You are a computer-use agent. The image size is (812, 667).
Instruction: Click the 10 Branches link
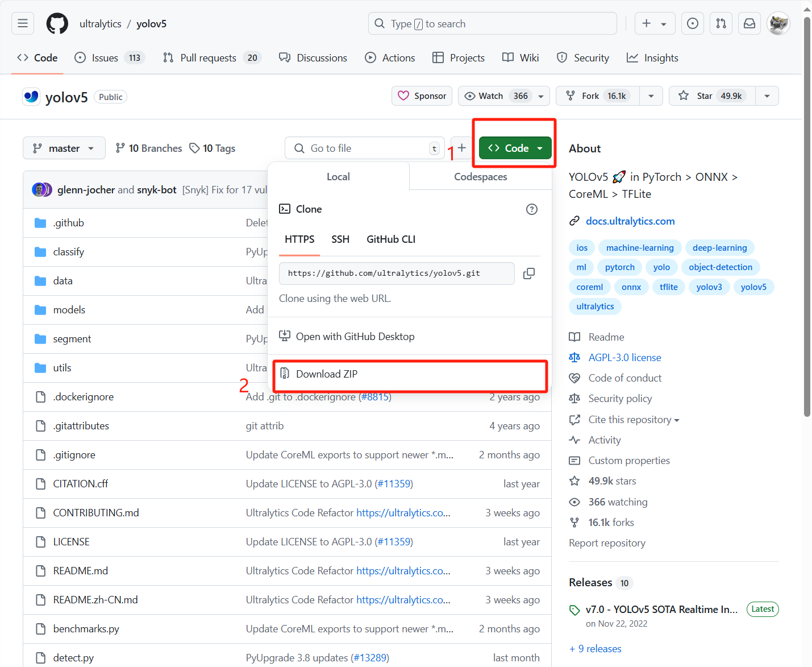pyautogui.click(x=149, y=148)
